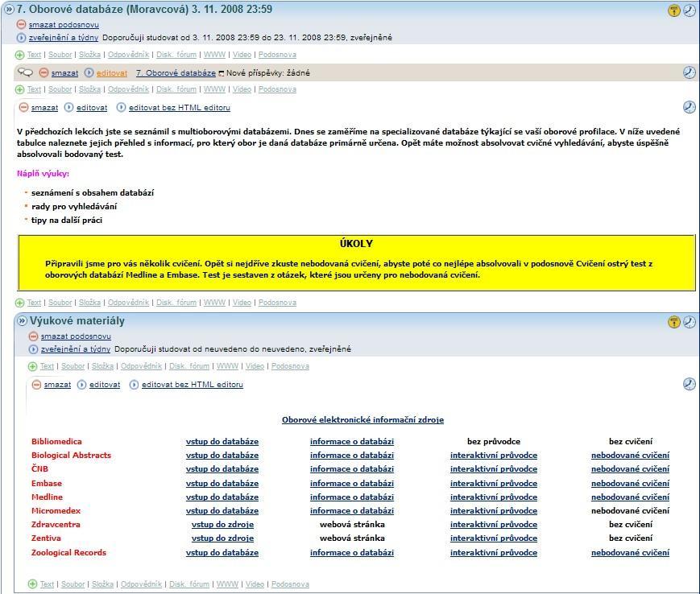700x594 pixels.
Task: Click smazat in the table text block
Action: pos(57,385)
